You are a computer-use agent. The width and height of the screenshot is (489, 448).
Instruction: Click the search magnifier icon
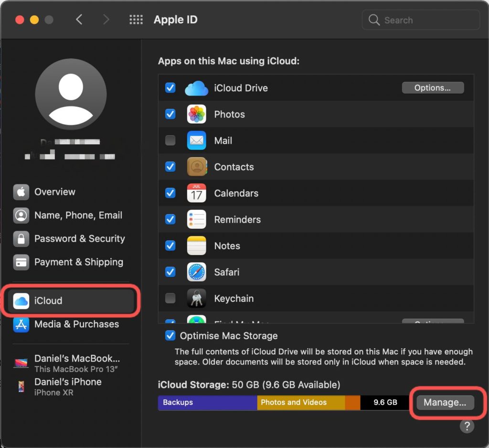(x=374, y=20)
